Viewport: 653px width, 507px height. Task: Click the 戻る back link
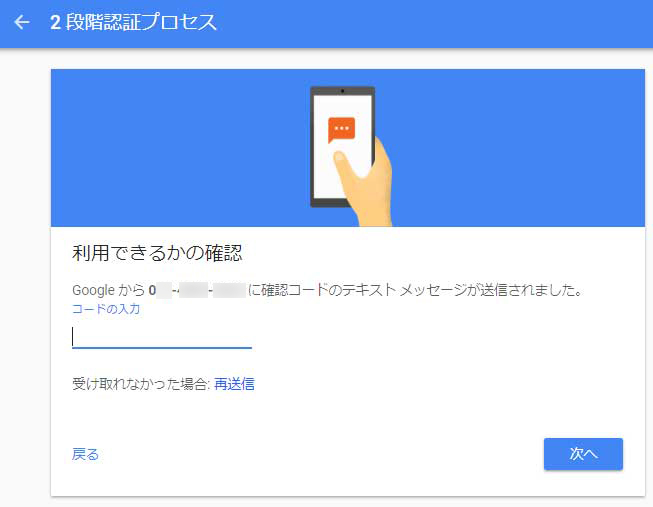(85, 454)
